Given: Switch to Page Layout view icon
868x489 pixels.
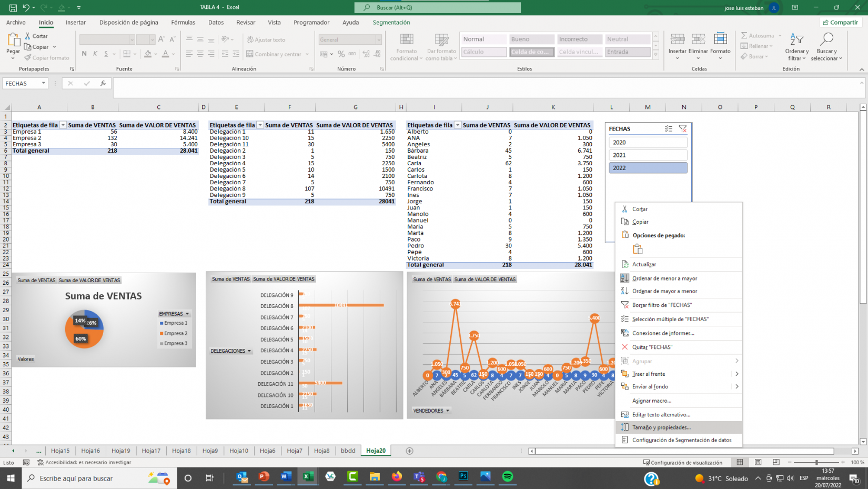Looking at the screenshot, I should pyautogui.click(x=758, y=462).
